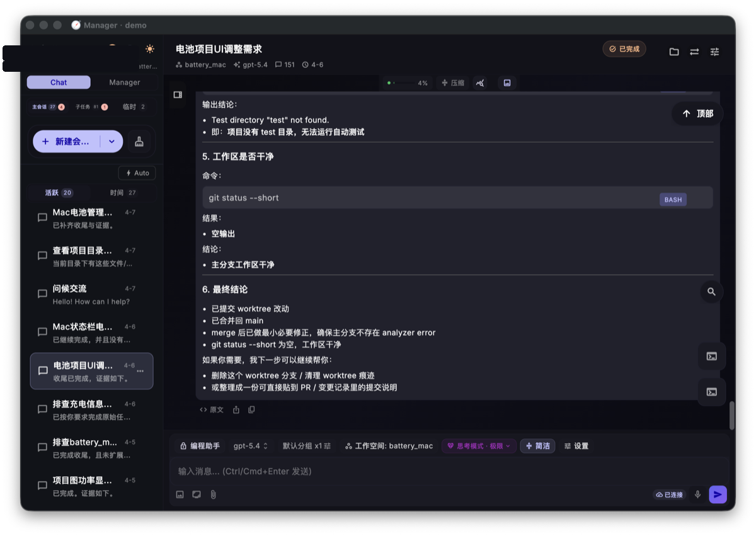The image size is (756, 536).
Task: Click the broom cleanup icon
Action: click(x=139, y=142)
